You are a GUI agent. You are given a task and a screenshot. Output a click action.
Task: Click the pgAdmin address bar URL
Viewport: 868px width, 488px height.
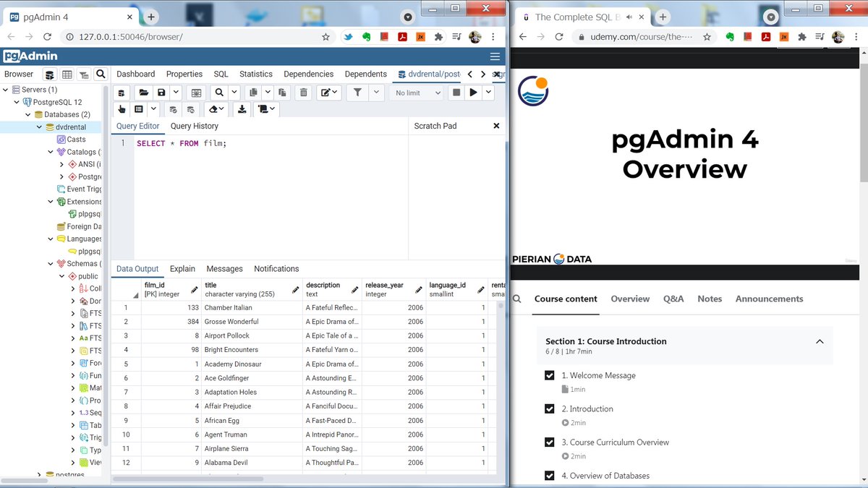coord(131,37)
